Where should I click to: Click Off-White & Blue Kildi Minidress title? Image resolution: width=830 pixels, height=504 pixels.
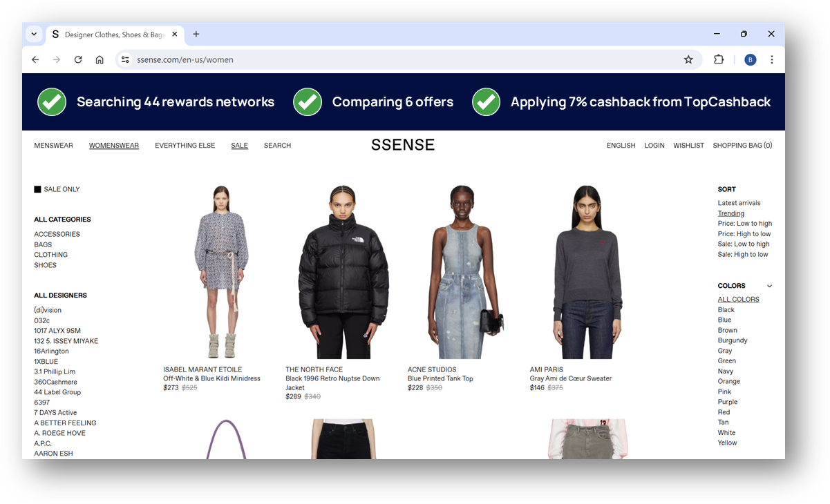pyautogui.click(x=211, y=379)
